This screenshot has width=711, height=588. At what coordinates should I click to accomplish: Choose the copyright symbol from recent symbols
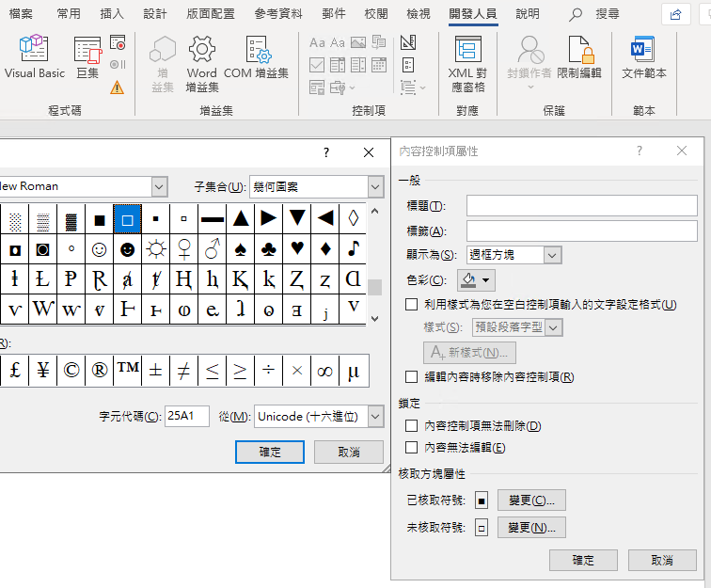tap(71, 371)
